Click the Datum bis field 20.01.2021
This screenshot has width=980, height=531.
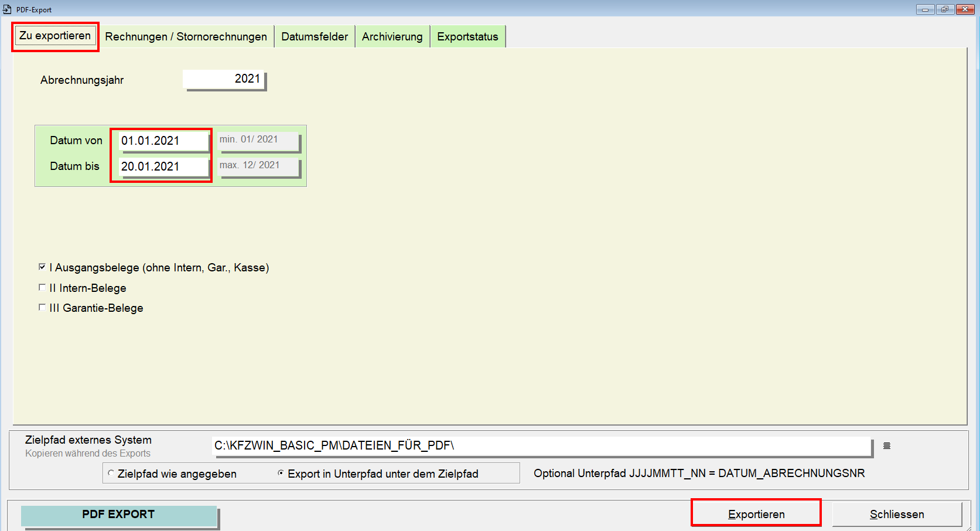point(164,166)
